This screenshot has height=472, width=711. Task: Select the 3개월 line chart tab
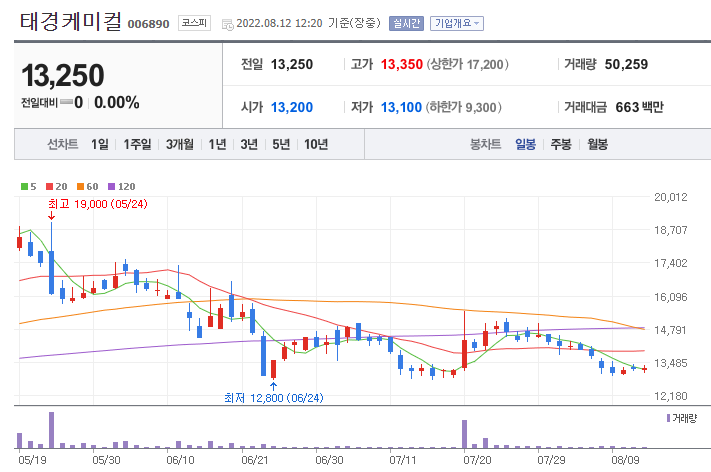(180, 144)
